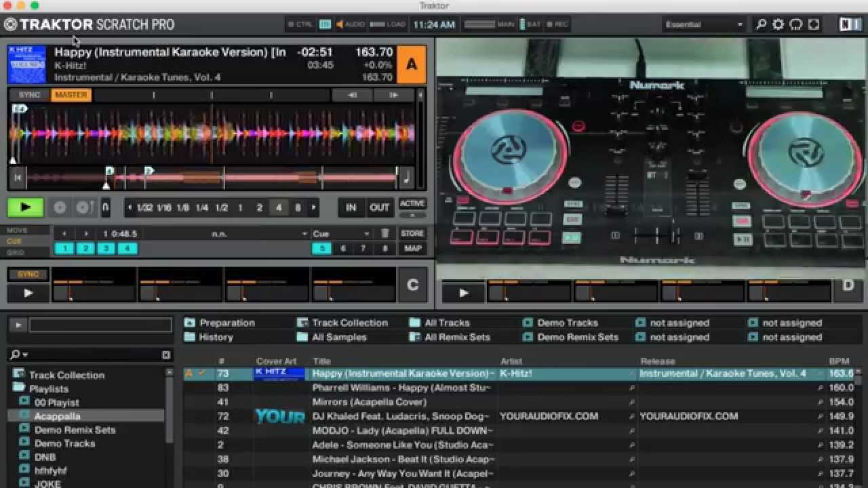Select loop size 1/32
The width and height of the screenshot is (868, 488).
[144, 208]
